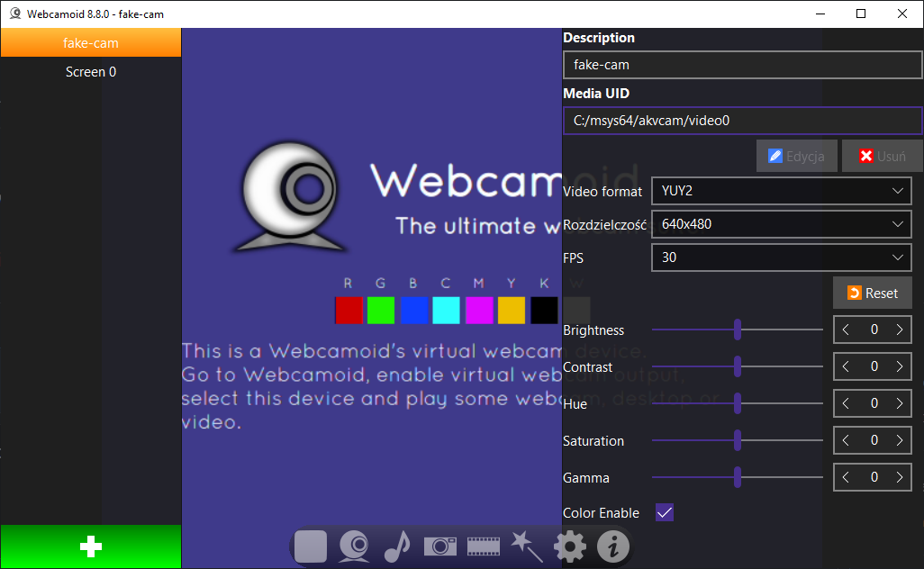Show about info with the info icon
The width and height of the screenshot is (924, 569).
coord(612,546)
